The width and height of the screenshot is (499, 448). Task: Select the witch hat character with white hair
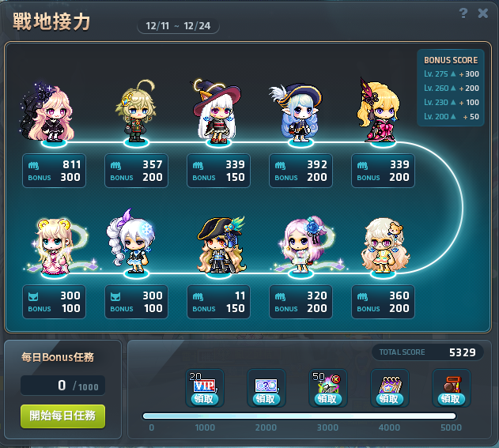217,111
